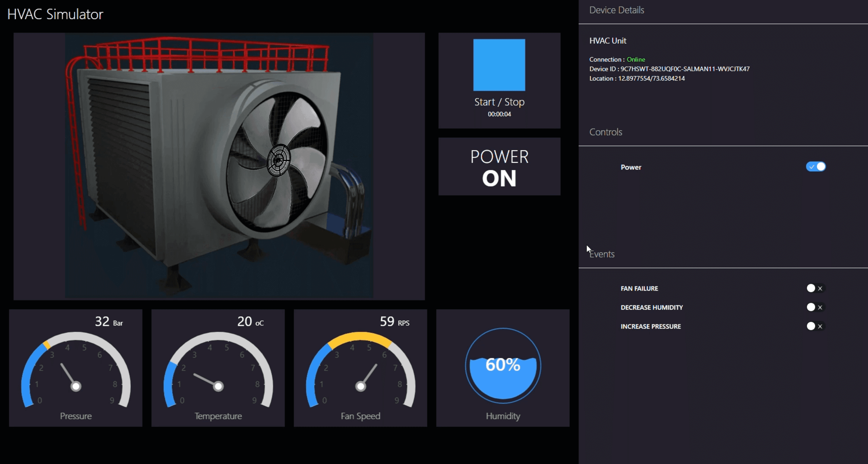Click the Online connection status text

tap(636, 59)
